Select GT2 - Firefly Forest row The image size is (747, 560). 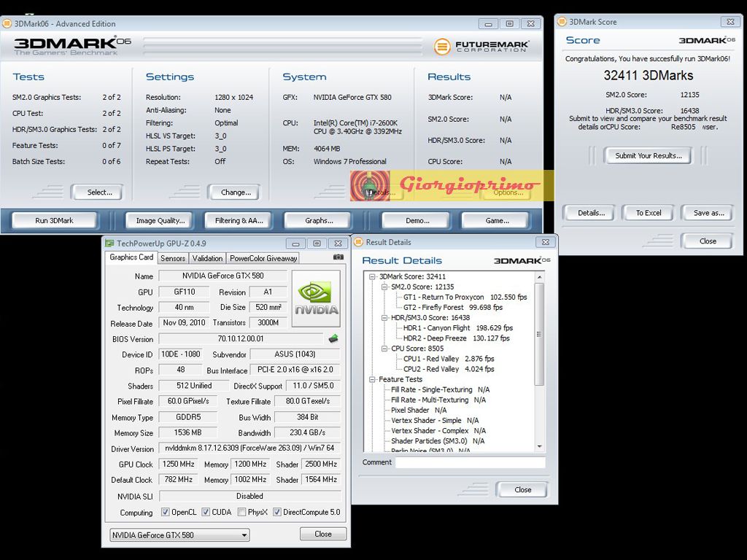[452, 308]
